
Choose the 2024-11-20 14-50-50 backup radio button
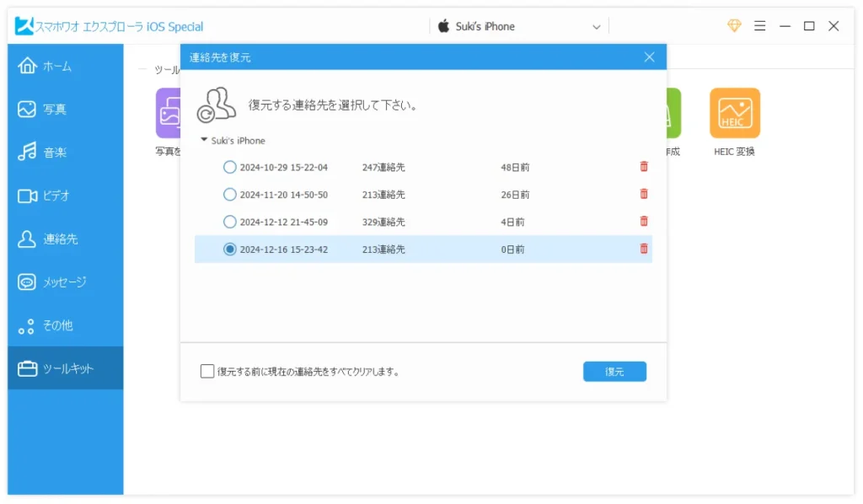click(x=229, y=195)
